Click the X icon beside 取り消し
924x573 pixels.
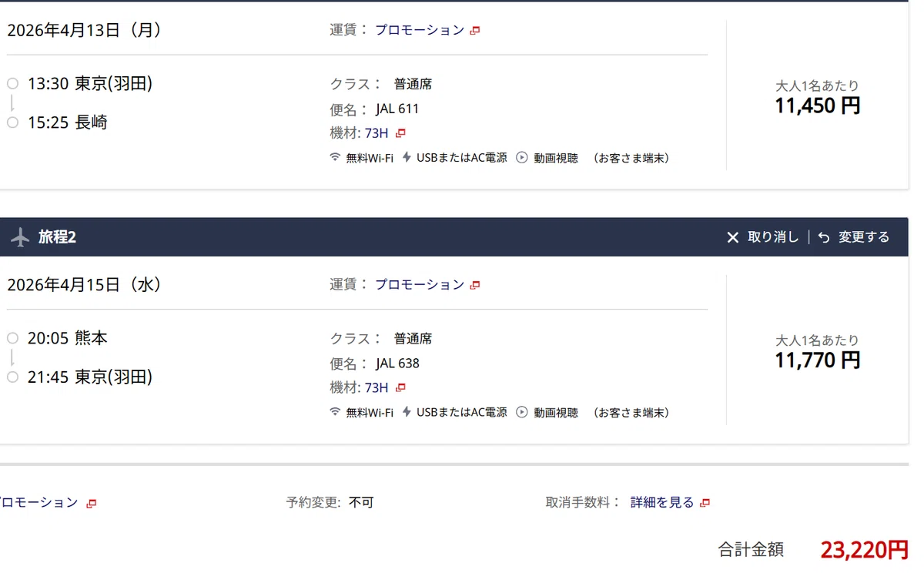(x=733, y=237)
